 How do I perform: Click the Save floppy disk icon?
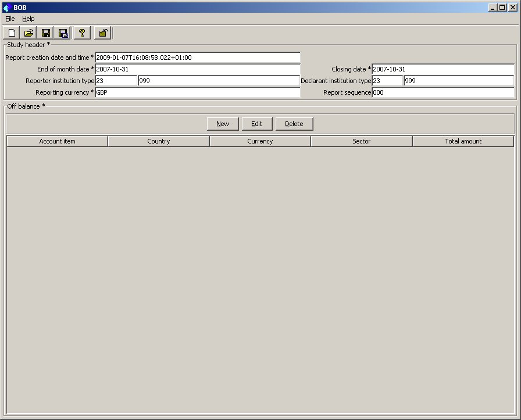pos(46,33)
